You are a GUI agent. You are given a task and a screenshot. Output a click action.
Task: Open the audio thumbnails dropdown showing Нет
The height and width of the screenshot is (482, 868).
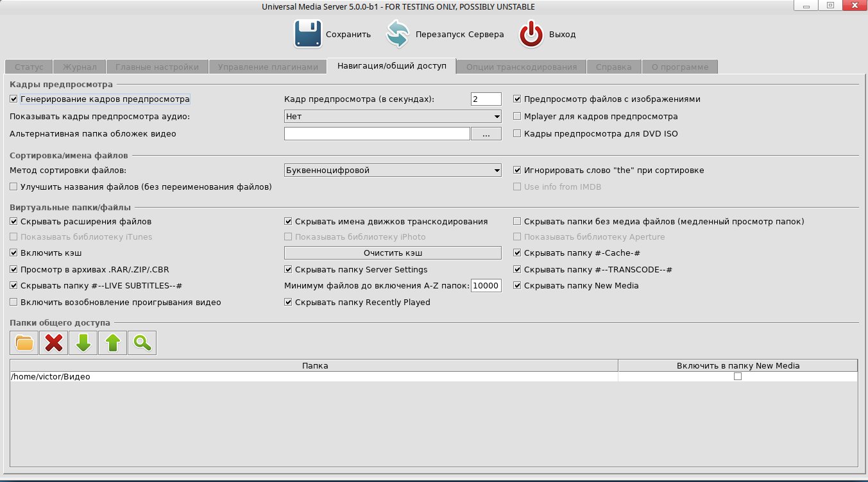coord(393,117)
